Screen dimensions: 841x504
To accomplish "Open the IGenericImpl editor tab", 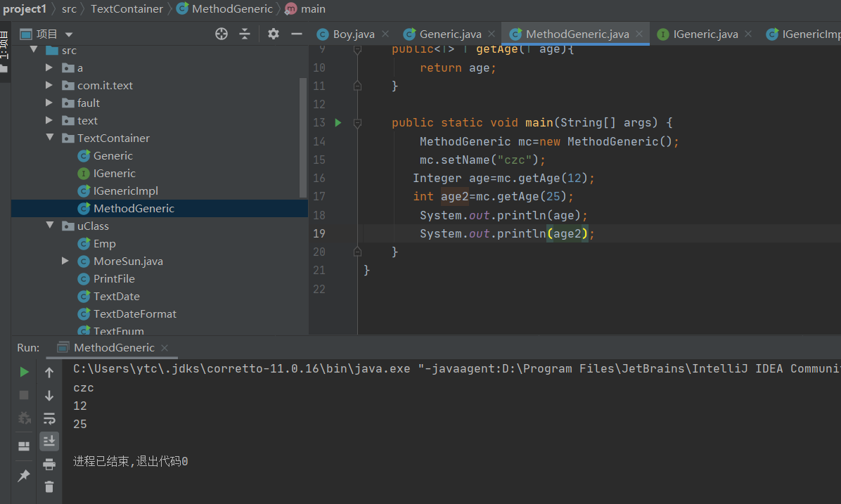I will pos(803,34).
